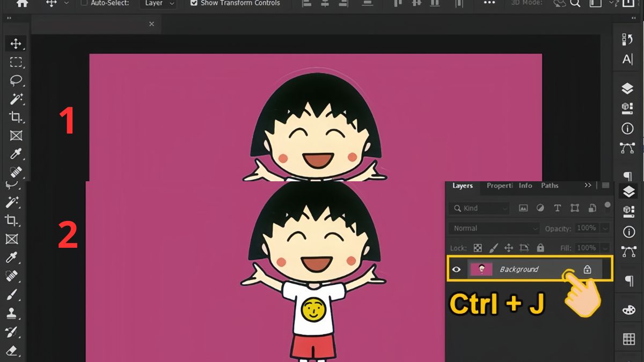Open the Character panel icon
The image size is (644, 362).
[627, 60]
